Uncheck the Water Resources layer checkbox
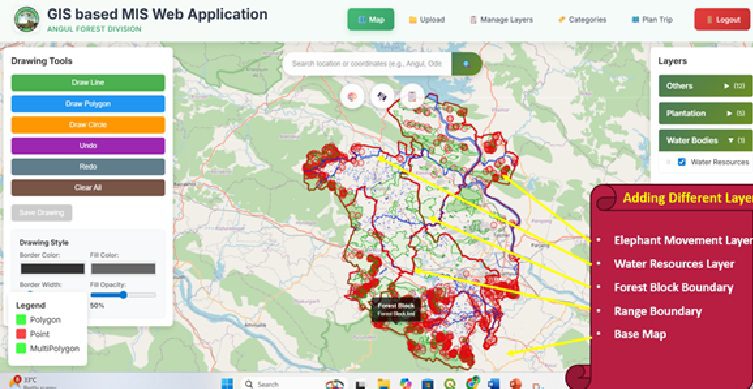This screenshot has height=389, width=753. click(x=681, y=162)
